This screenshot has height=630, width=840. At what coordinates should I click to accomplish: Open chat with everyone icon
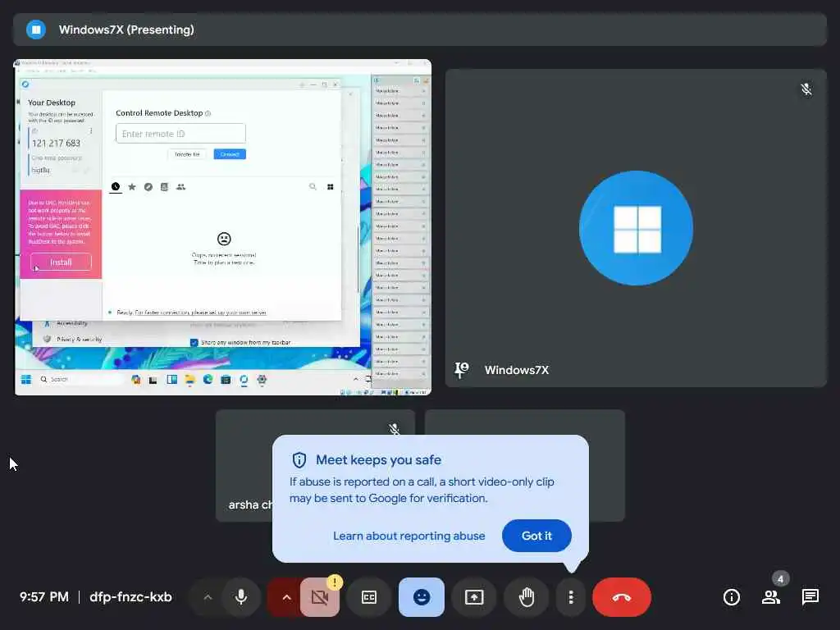(x=810, y=597)
